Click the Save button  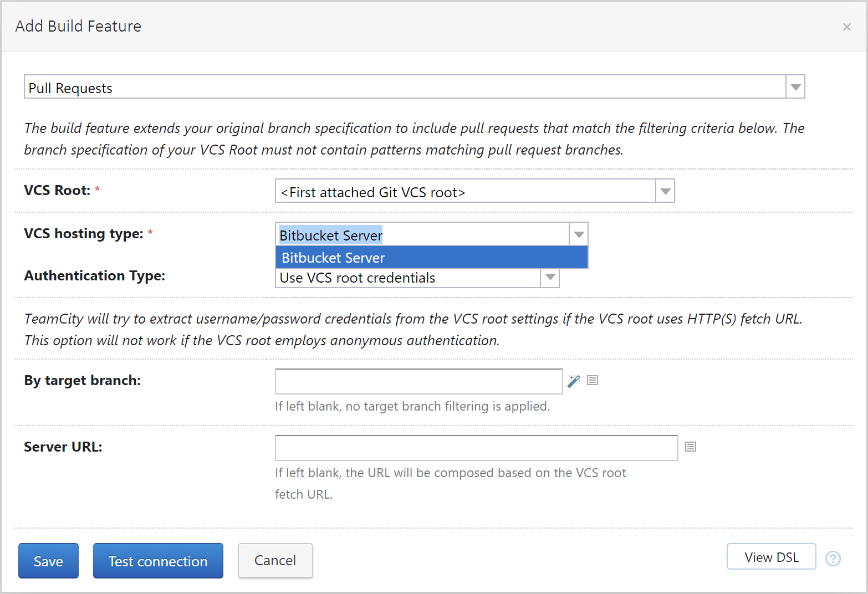point(48,561)
